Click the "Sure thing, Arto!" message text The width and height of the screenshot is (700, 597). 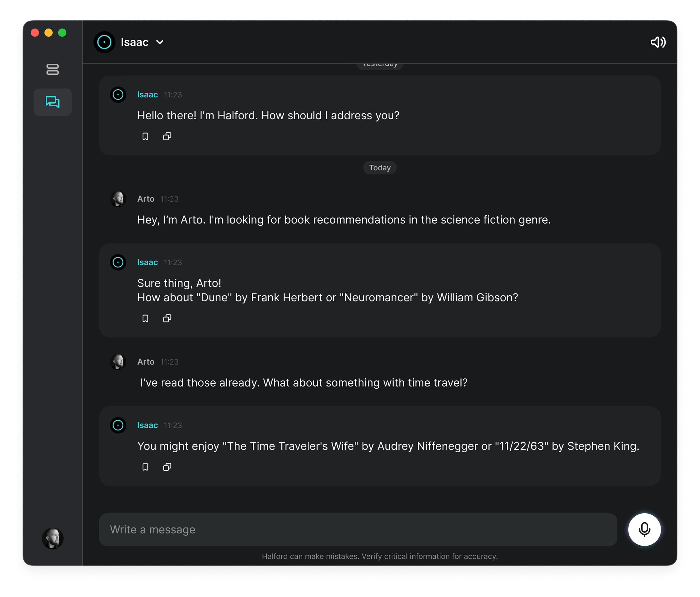179,283
